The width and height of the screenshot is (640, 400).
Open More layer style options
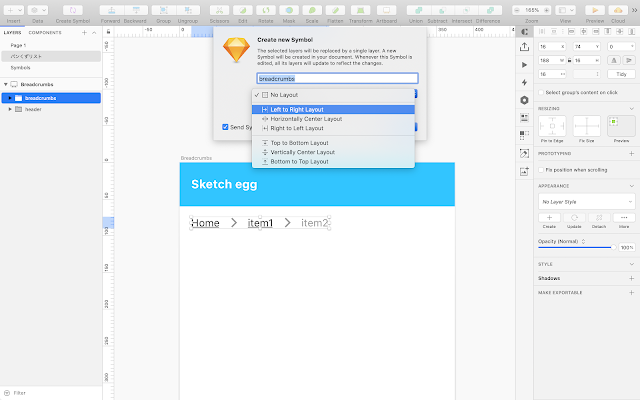(x=624, y=218)
